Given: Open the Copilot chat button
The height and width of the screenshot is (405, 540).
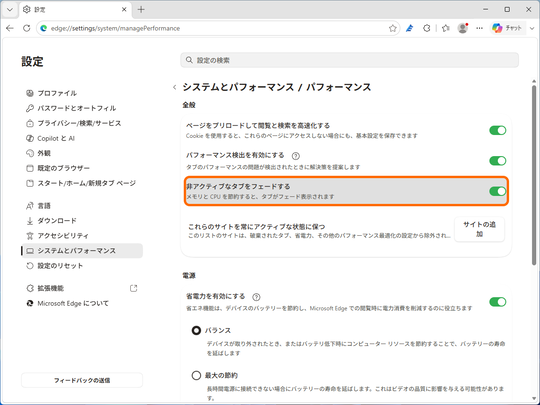Looking at the screenshot, I should click(x=507, y=28).
